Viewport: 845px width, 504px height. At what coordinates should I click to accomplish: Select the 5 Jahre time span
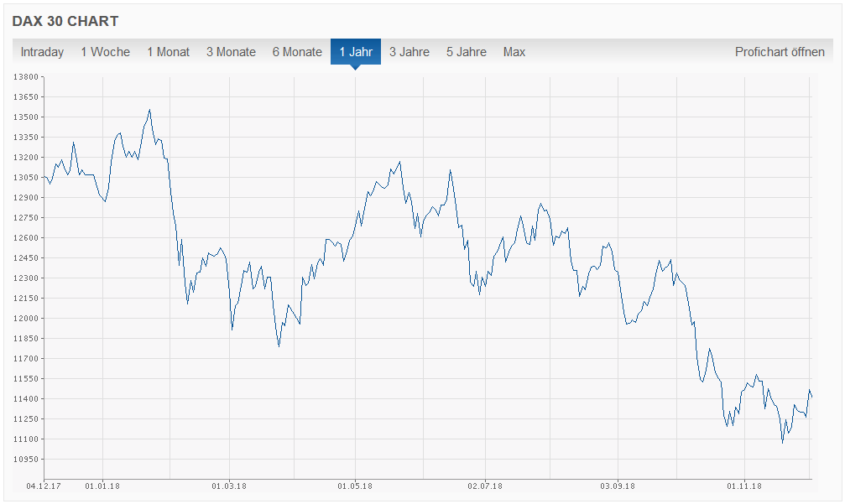pos(467,52)
